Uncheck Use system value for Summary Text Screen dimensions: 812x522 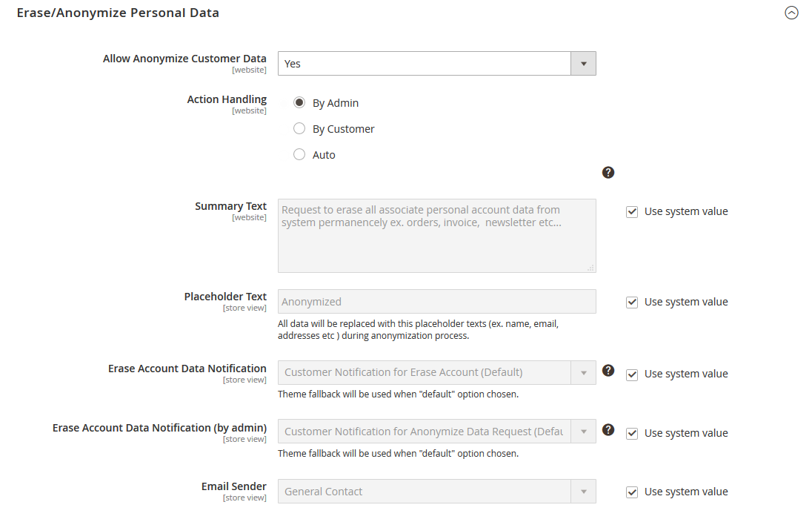tap(632, 212)
